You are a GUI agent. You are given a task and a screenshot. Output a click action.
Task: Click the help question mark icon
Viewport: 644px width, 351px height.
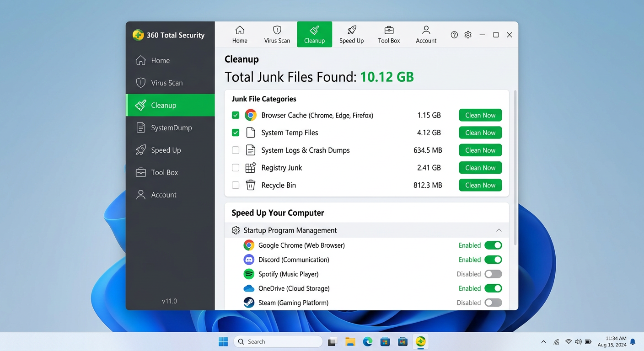454,35
